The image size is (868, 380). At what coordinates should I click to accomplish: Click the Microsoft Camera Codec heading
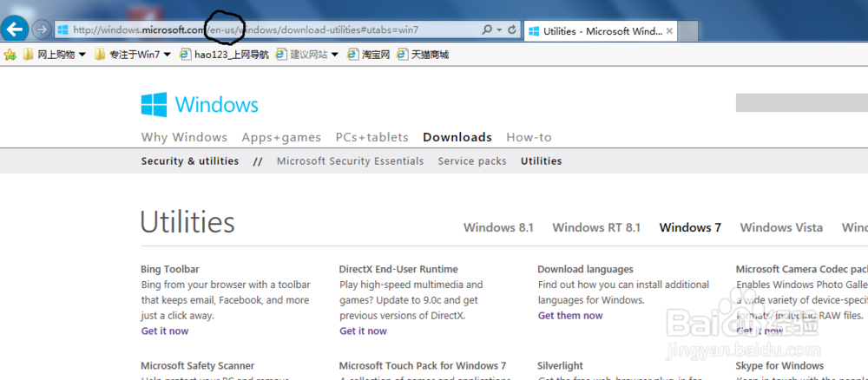pyautogui.click(x=801, y=269)
